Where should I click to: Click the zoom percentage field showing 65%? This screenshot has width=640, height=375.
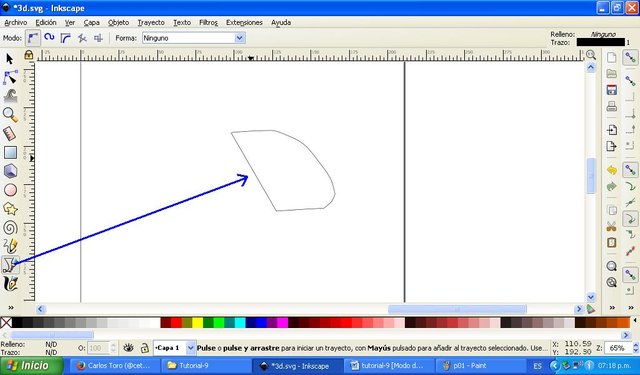click(618, 348)
